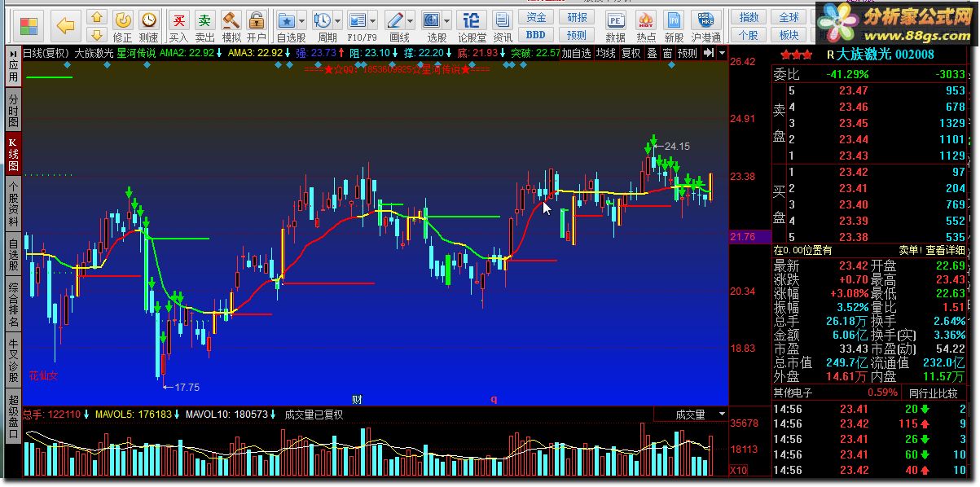Toggle 复权 price adjustment
Viewport: 980px width, 487px height.
(x=631, y=53)
